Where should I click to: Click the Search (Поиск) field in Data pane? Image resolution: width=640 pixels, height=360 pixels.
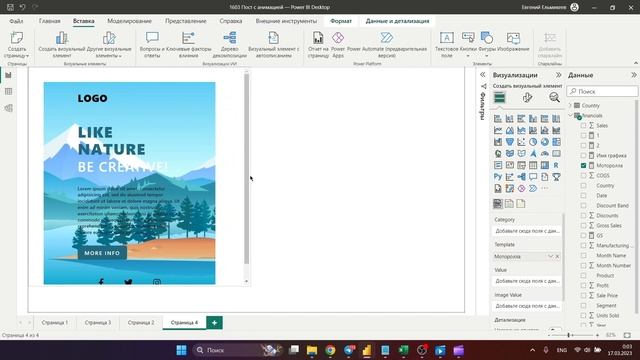pyautogui.click(x=602, y=91)
